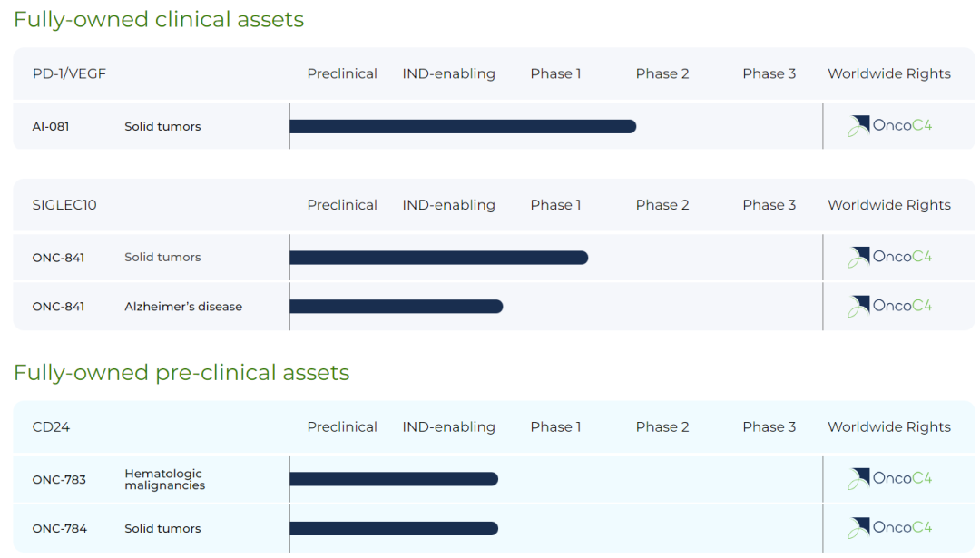
Task: Select the ONC-783 asset name
Action: [x=59, y=479]
